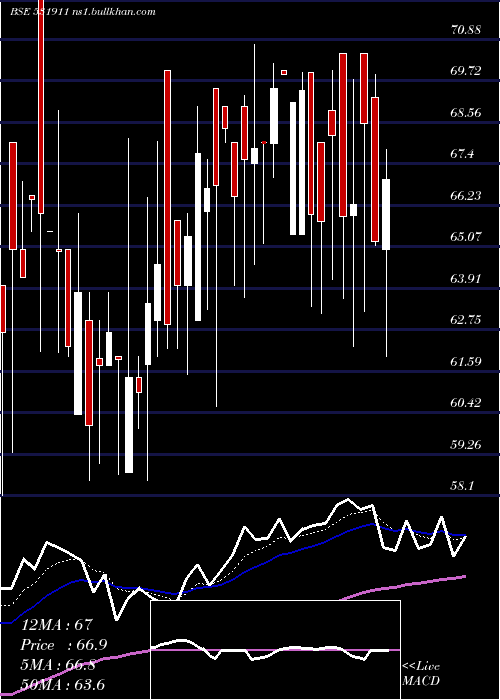
Task: Click the 67.4 price axis label
Action: tap(462, 154)
